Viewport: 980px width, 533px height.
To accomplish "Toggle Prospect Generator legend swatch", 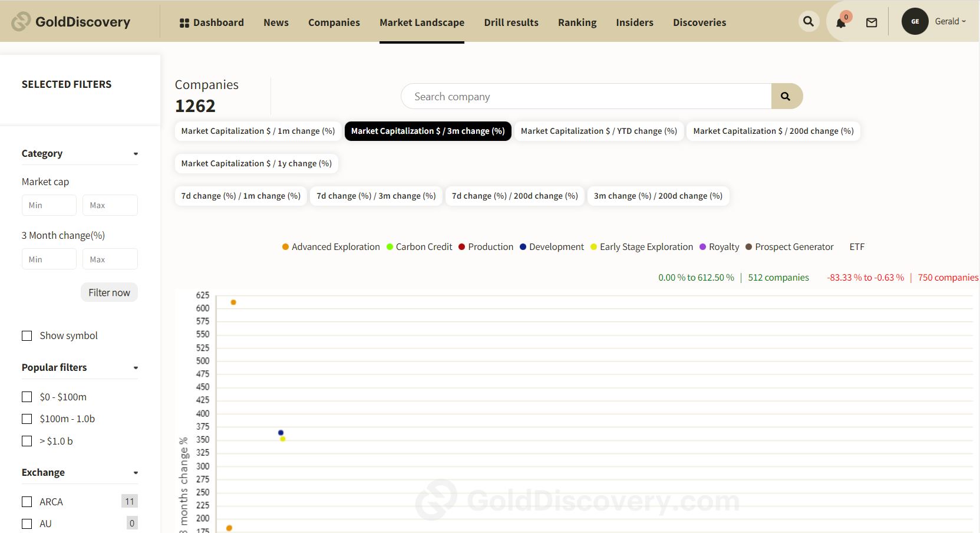I will coord(748,247).
